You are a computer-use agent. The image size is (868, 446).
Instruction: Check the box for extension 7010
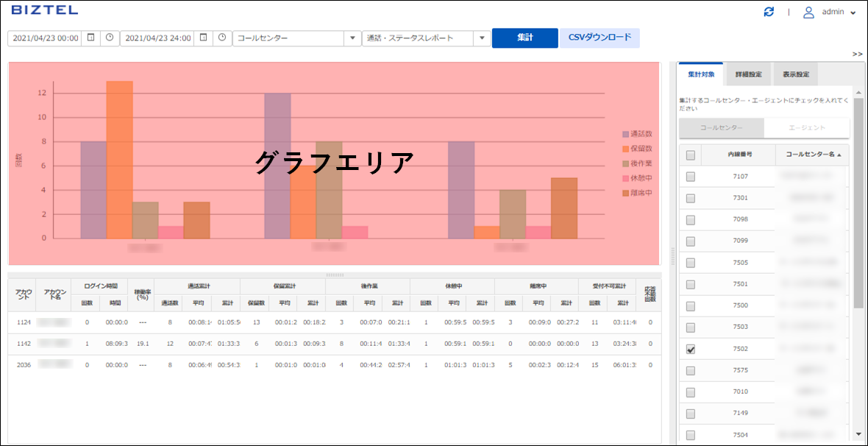[x=690, y=392]
